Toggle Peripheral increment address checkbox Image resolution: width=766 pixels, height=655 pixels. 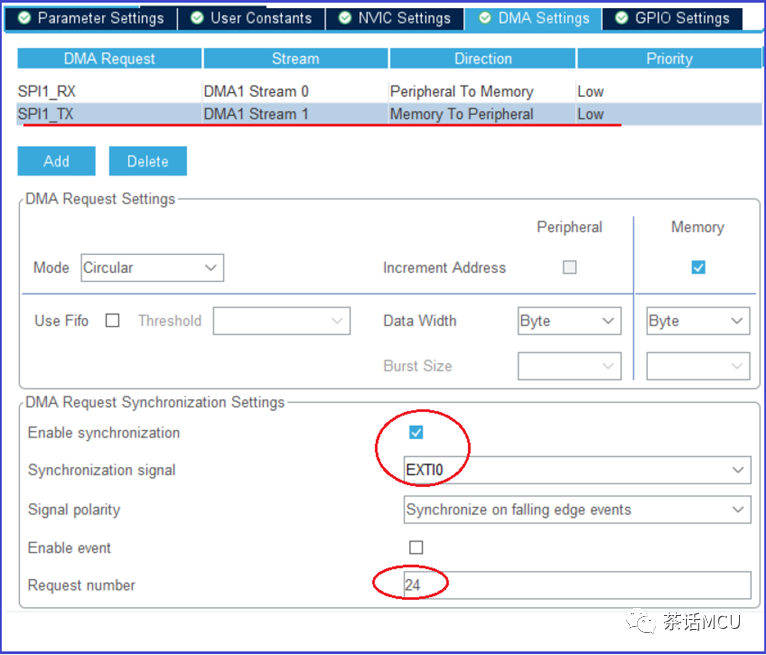(570, 267)
